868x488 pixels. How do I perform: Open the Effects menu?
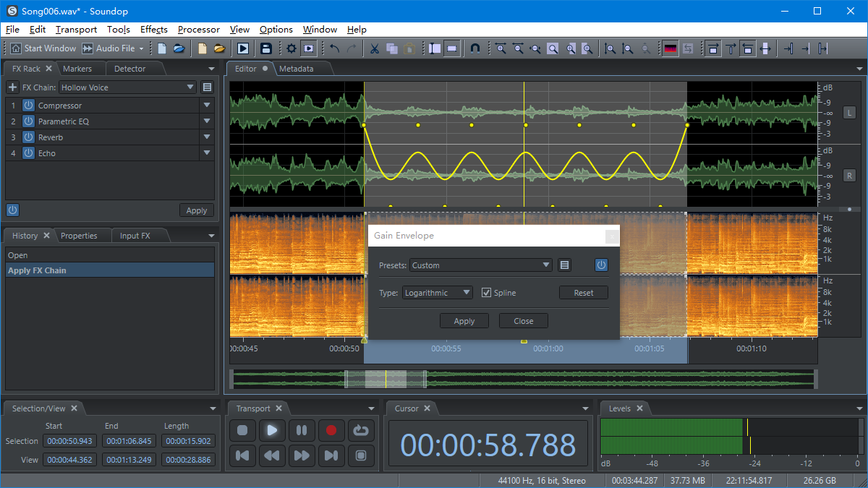point(153,30)
